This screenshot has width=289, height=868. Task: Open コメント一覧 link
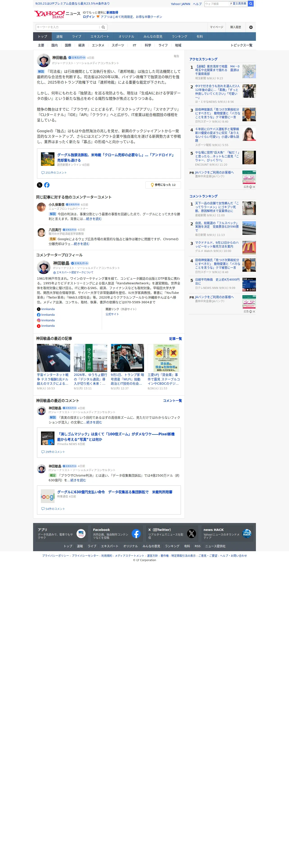[172, 401]
